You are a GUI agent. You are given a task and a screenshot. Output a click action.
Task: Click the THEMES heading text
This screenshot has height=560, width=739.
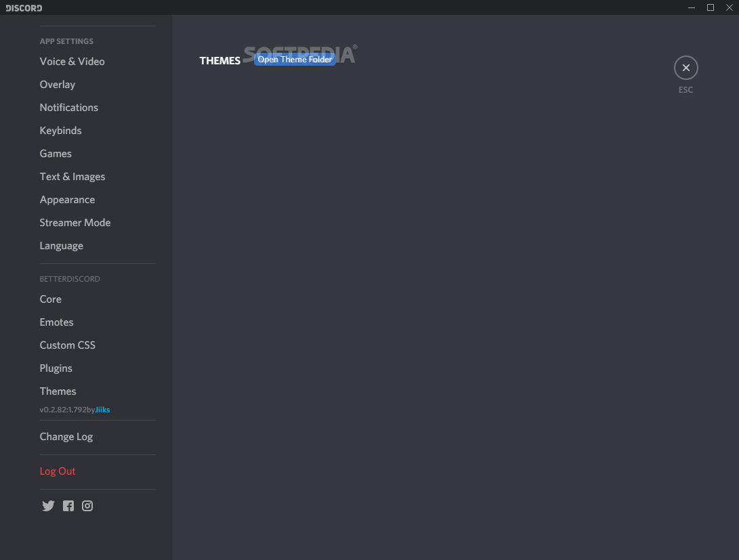[x=219, y=61]
